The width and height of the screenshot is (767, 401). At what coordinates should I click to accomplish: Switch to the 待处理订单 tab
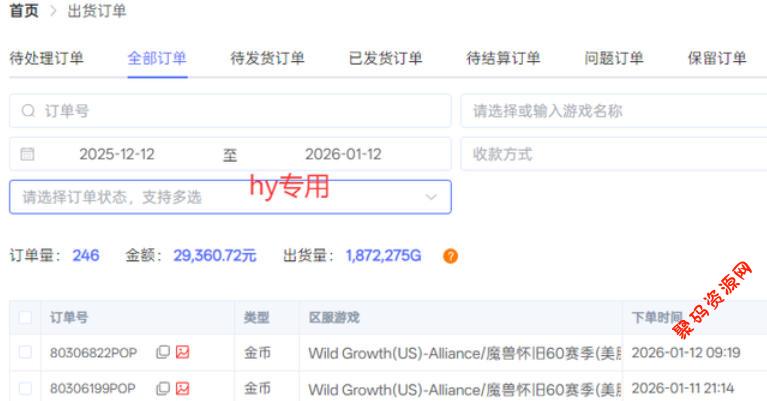(46, 58)
